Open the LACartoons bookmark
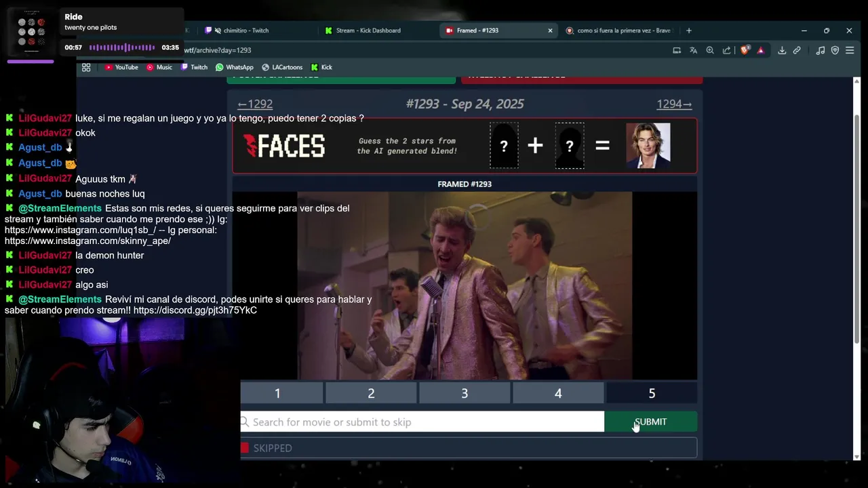868x488 pixels. (x=282, y=67)
